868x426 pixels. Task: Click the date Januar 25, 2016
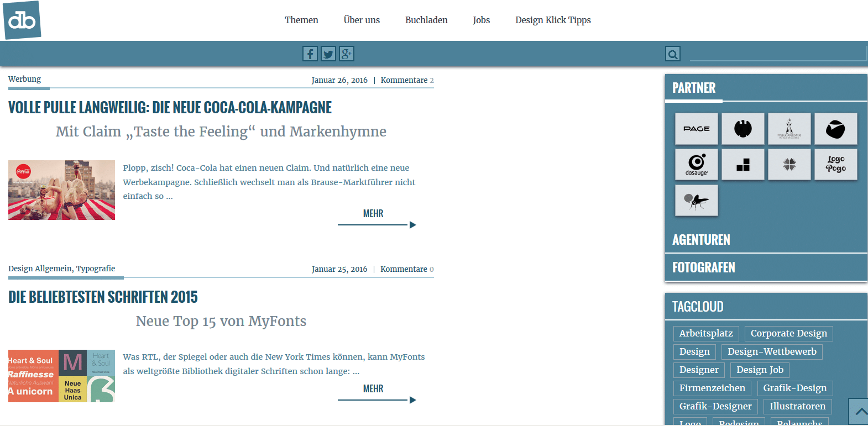[339, 269]
